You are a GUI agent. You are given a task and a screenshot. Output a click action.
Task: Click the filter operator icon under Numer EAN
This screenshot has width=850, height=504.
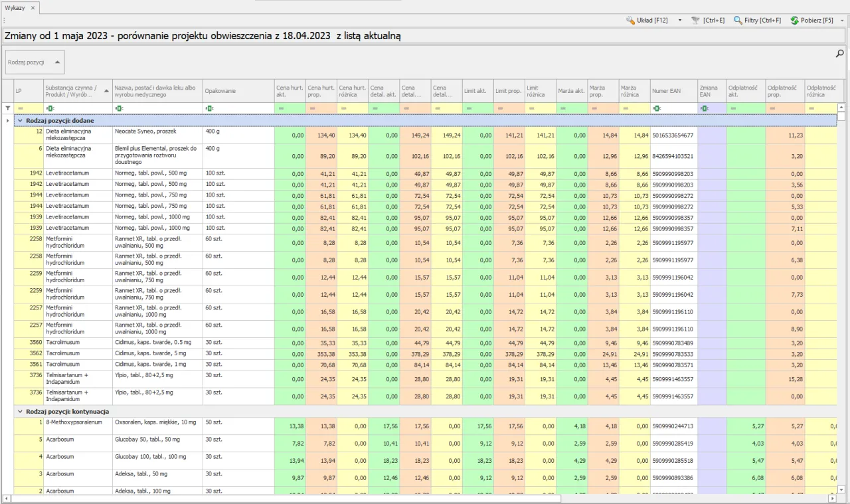point(657,108)
